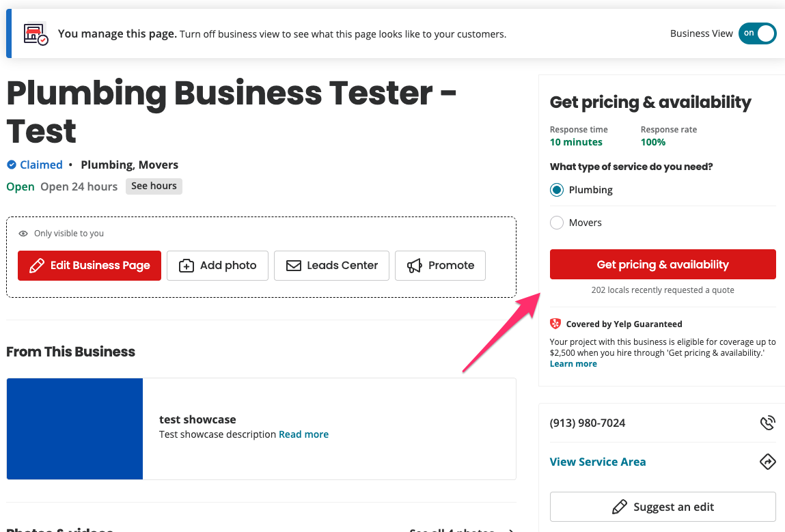785x532 pixels.
Task: Click the directions diamond icon
Action: point(767,462)
